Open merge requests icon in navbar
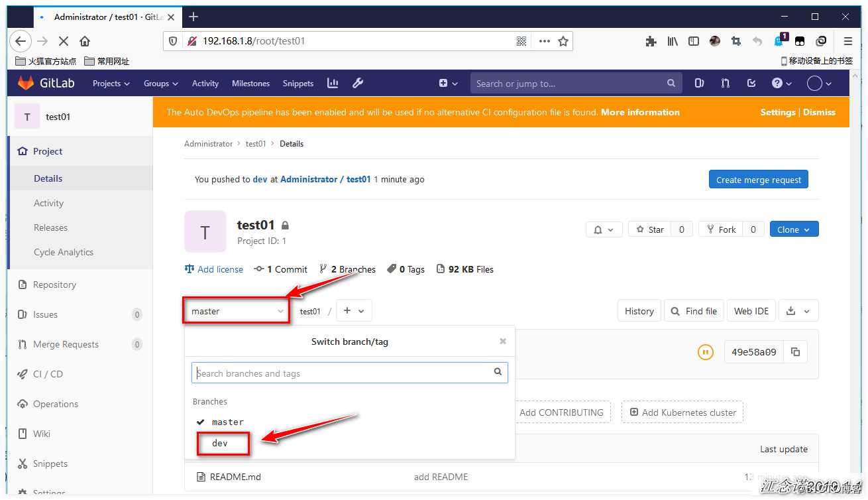Viewport: 868px width, 500px height. pyautogui.click(x=726, y=84)
